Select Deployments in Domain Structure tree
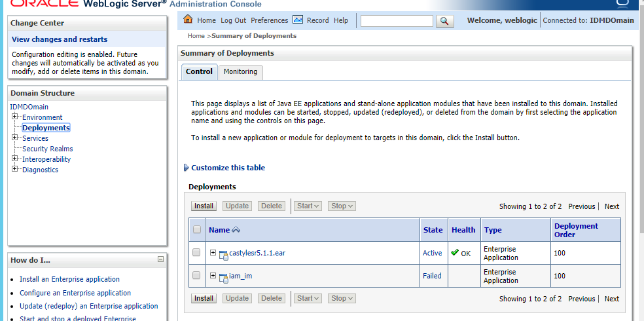Screen dimensions: 644x321 coord(46,128)
